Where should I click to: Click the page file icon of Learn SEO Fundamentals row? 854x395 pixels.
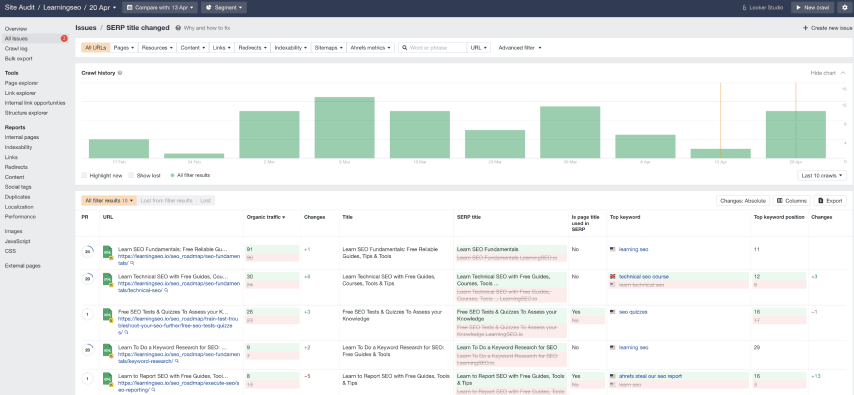pos(108,252)
